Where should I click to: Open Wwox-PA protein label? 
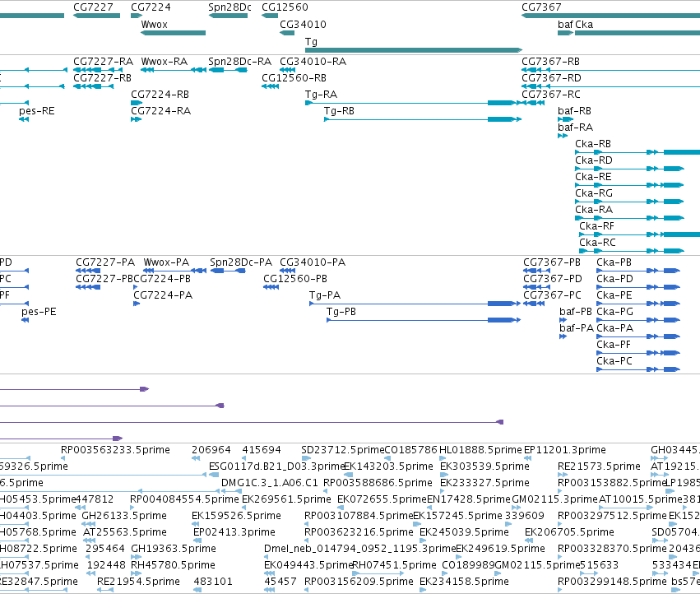[166, 262]
